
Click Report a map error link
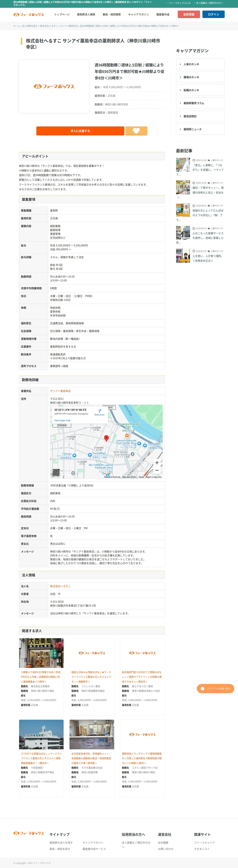tap(153, 477)
